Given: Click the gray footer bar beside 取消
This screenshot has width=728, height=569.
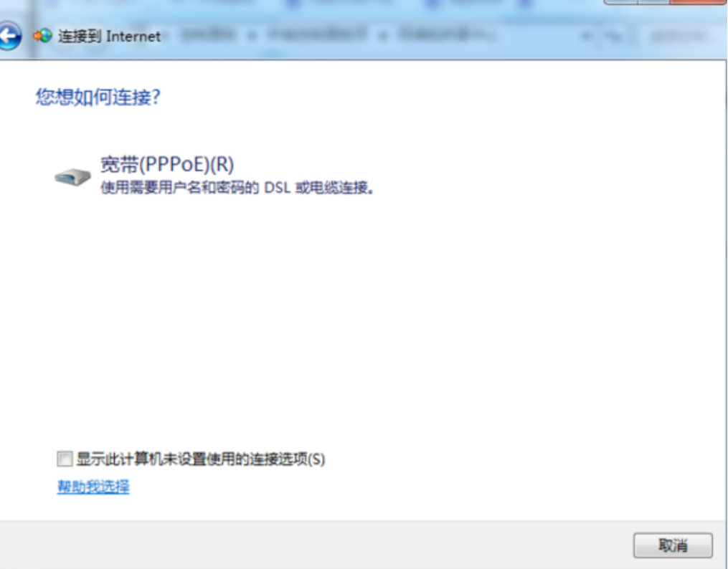Looking at the screenshot, I should tap(316, 545).
